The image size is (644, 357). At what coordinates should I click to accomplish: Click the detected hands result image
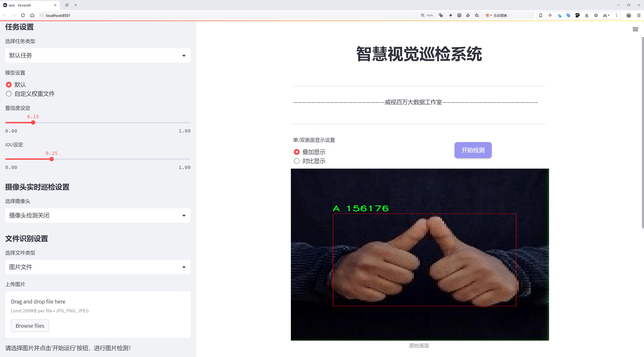[x=420, y=255]
